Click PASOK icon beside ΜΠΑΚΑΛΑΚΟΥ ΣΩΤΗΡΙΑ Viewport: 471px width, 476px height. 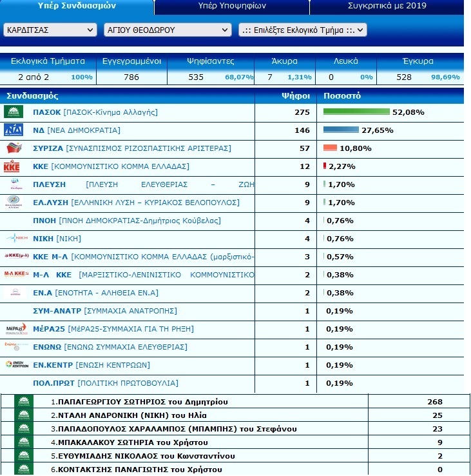point(24,442)
